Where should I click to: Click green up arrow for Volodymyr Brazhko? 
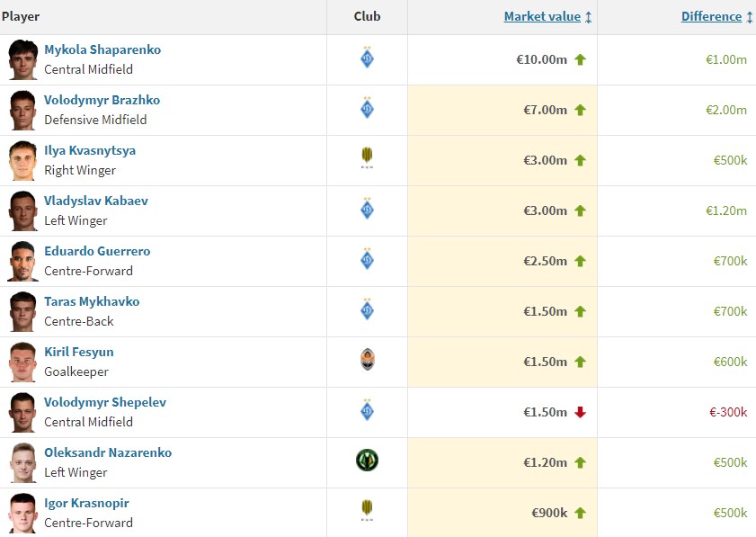(x=580, y=111)
